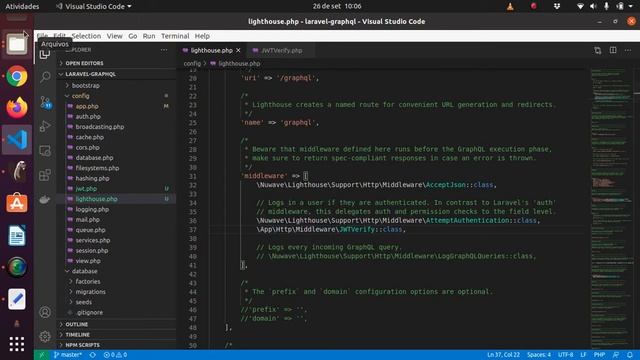Open the Selection menu

(86, 36)
